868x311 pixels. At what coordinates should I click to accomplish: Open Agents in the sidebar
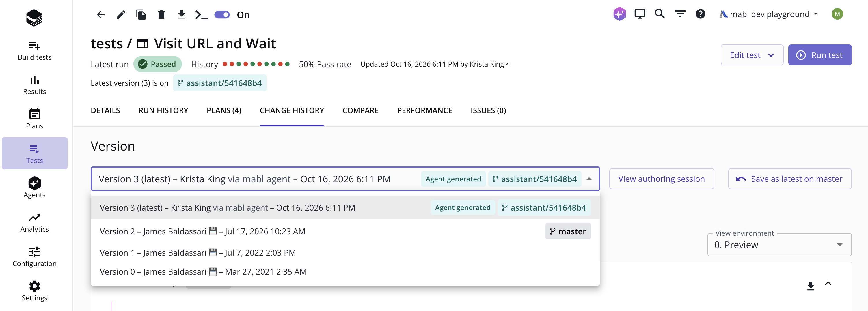[34, 188]
